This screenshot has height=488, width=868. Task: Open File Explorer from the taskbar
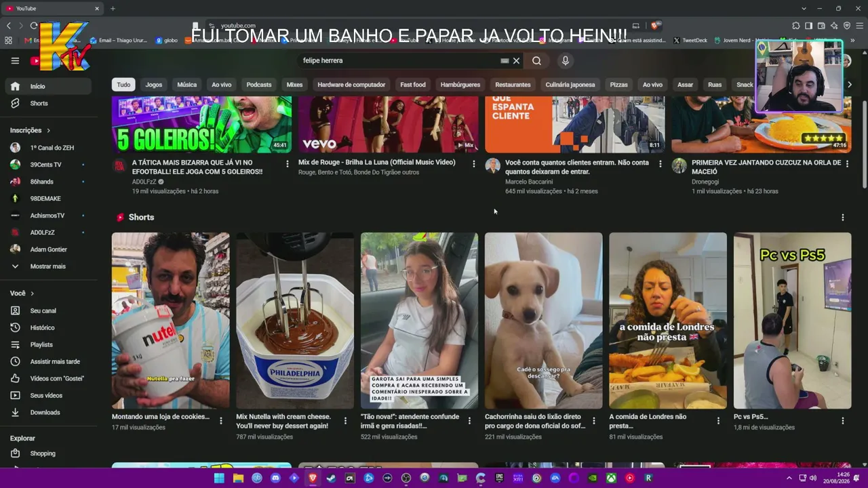(x=238, y=478)
